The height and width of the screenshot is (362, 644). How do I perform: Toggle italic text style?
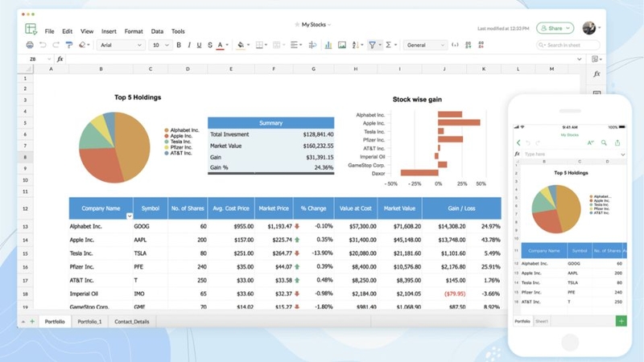pyautogui.click(x=189, y=45)
